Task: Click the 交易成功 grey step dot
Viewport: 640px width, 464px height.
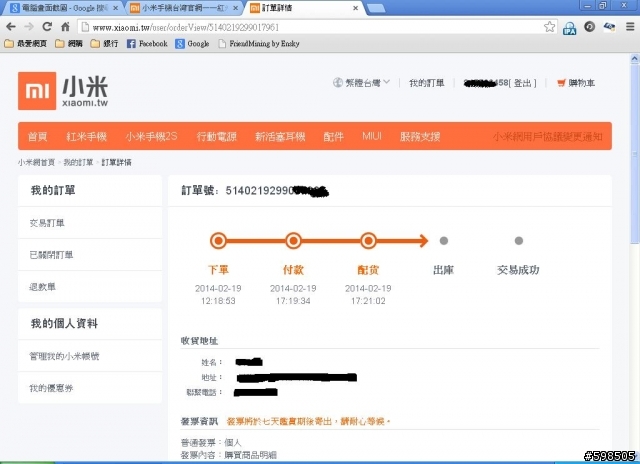Action: point(519,241)
